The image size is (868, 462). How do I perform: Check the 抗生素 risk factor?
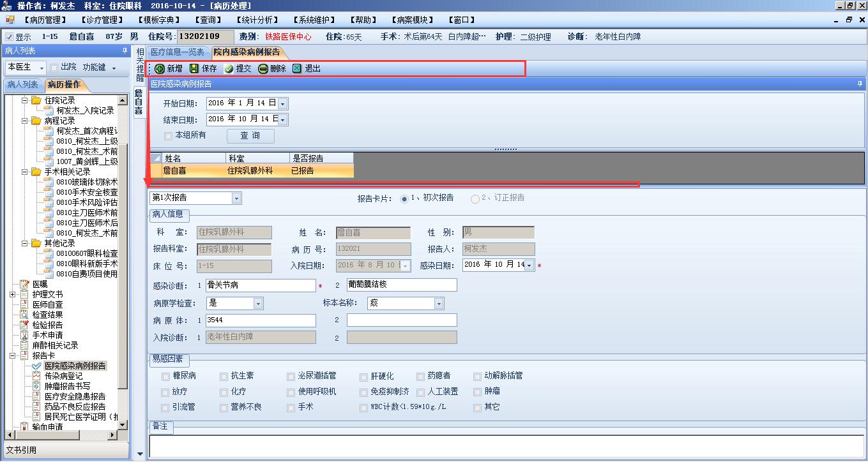[224, 376]
